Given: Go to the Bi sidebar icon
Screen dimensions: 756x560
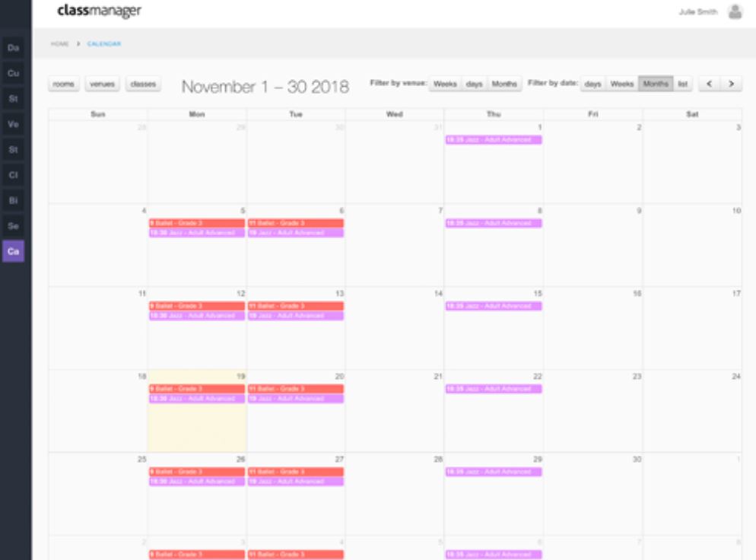Looking at the screenshot, I should click(13, 200).
